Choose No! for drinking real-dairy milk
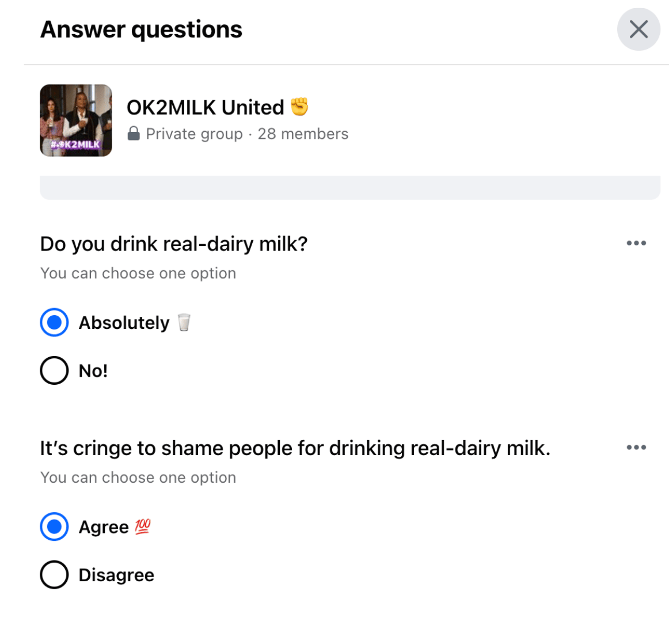The height and width of the screenshot is (644, 669). pos(54,370)
